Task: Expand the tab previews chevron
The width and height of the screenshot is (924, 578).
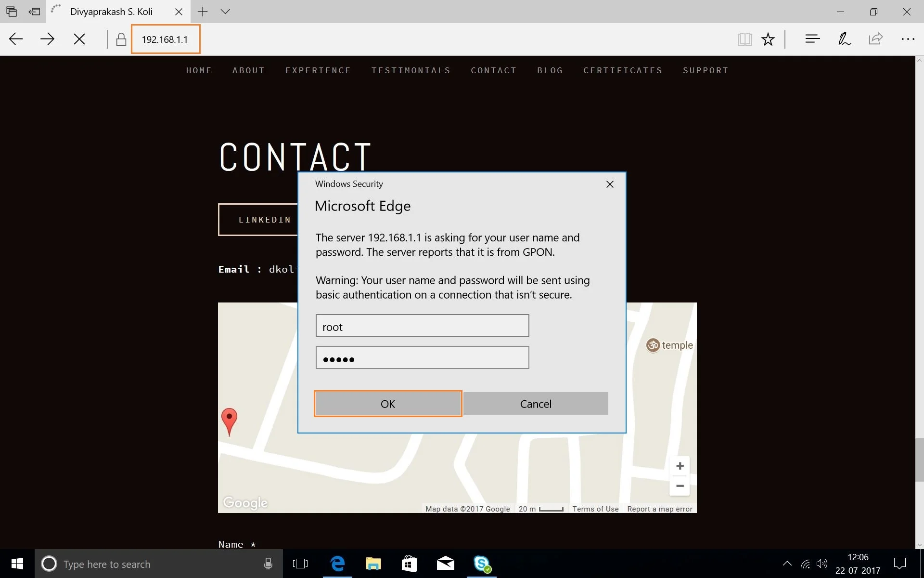Action: point(225,12)
